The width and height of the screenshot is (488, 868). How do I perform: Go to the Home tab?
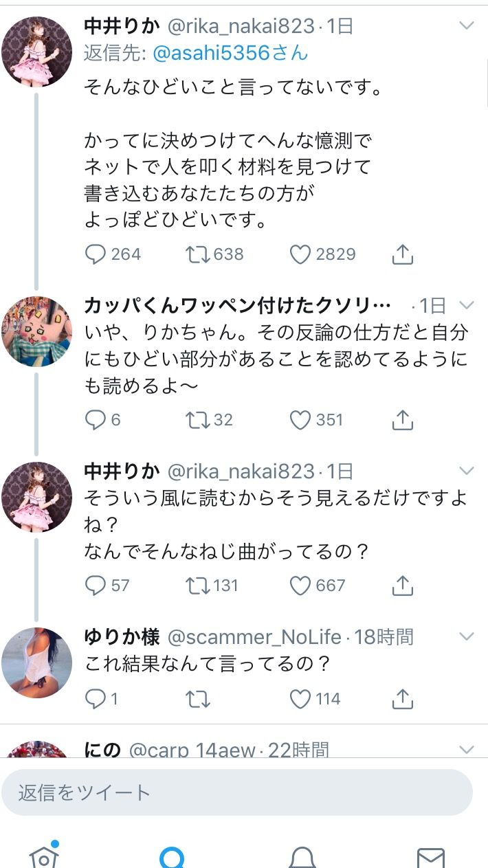pos(43,856)
